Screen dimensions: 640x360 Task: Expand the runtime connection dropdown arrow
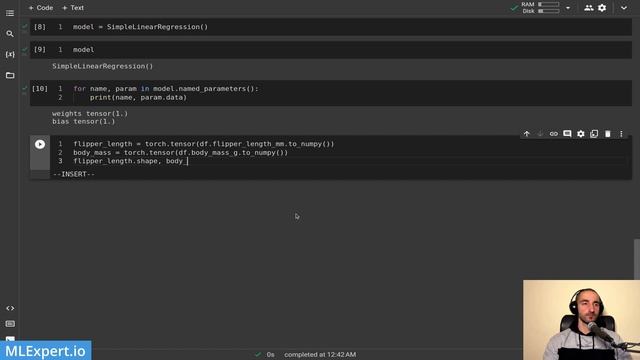[568, 8]
